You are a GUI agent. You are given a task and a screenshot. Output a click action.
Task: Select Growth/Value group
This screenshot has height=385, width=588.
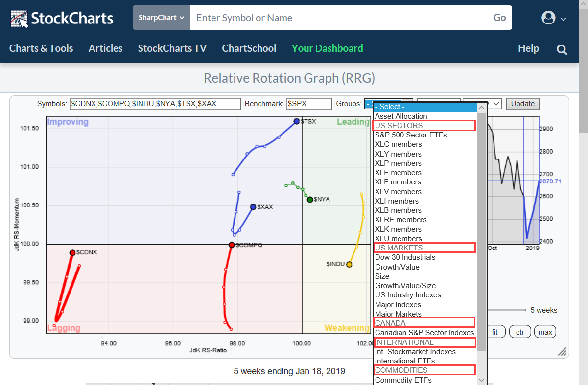[424, 267]
